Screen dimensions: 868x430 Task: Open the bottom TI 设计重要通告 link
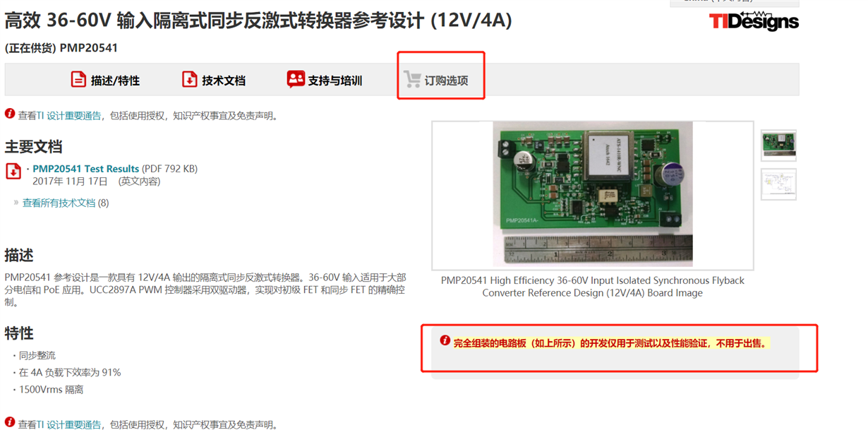[x=69, y=424]
